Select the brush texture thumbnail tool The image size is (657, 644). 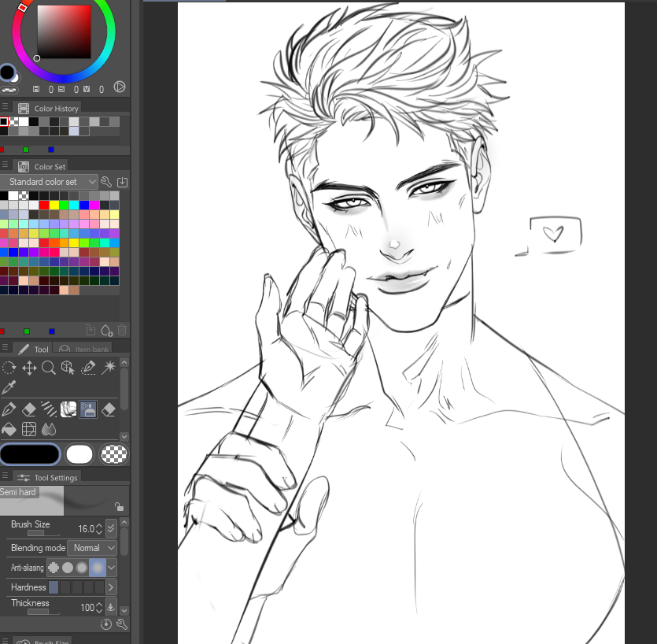coord(68,409)
